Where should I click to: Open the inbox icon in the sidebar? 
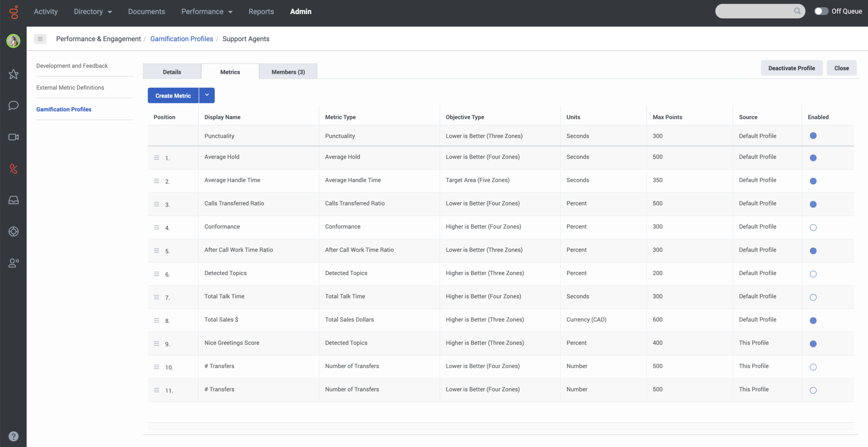click(13, 200)
